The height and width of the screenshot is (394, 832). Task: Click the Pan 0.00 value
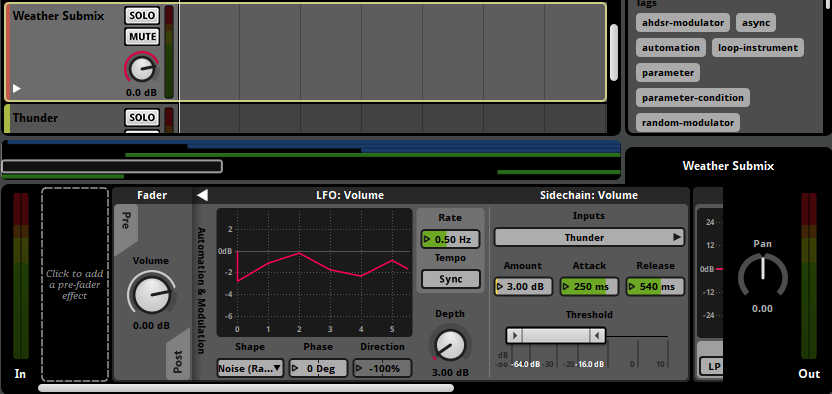[762, 308]
